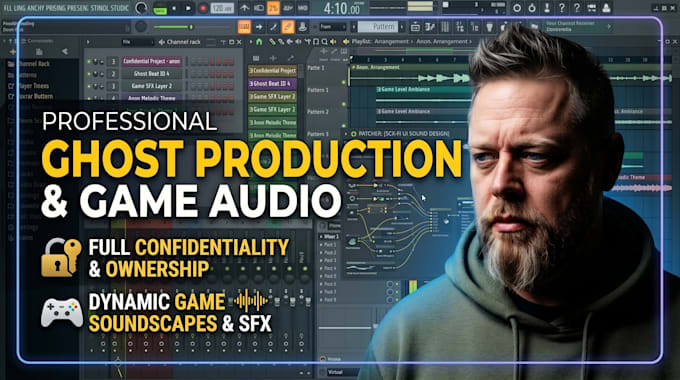Image resolution: width=680 pixels, height=380 pixels.
Task: Select the stamp tool next to pencil
Action: pyautogui.click(x=302, y=27)
